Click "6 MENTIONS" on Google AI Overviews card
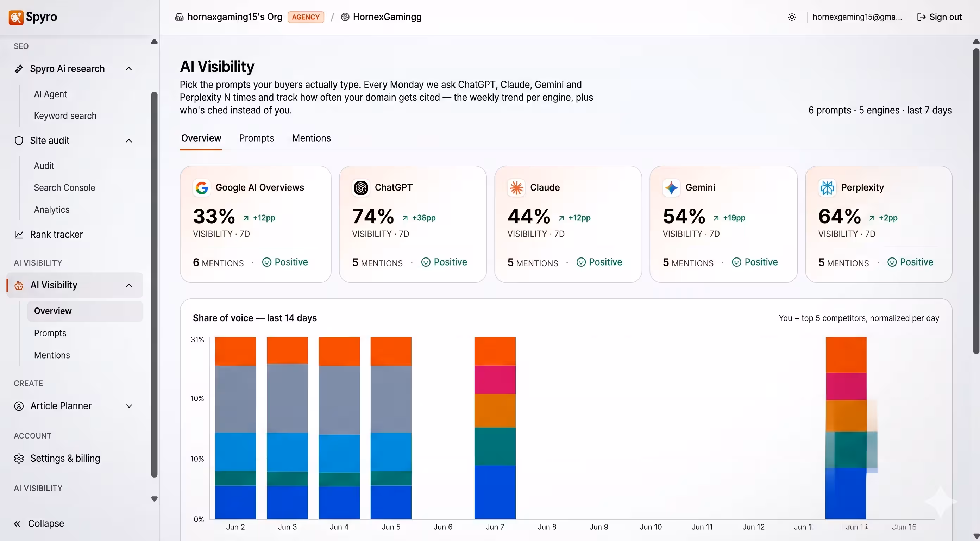980x541 pixels. pos(218,263)
